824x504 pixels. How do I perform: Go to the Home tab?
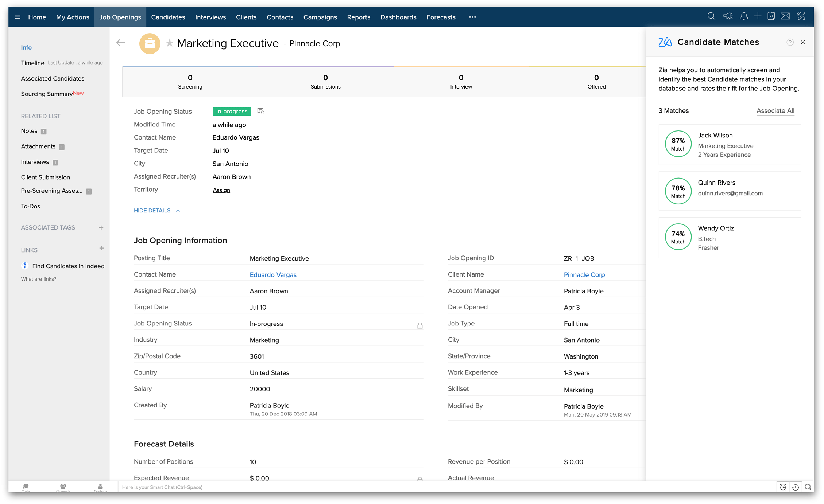pos(37,17)
